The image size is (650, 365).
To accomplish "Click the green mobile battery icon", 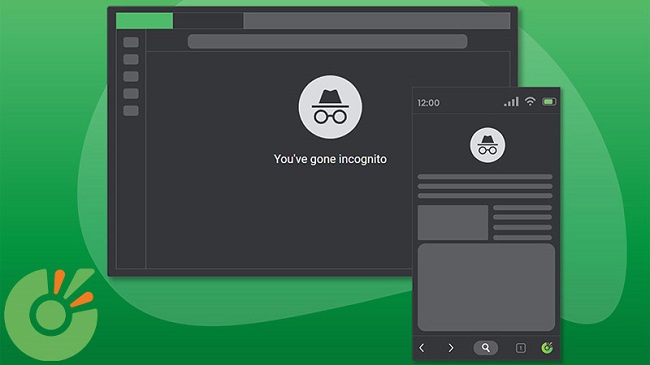I will coord(549,102).
